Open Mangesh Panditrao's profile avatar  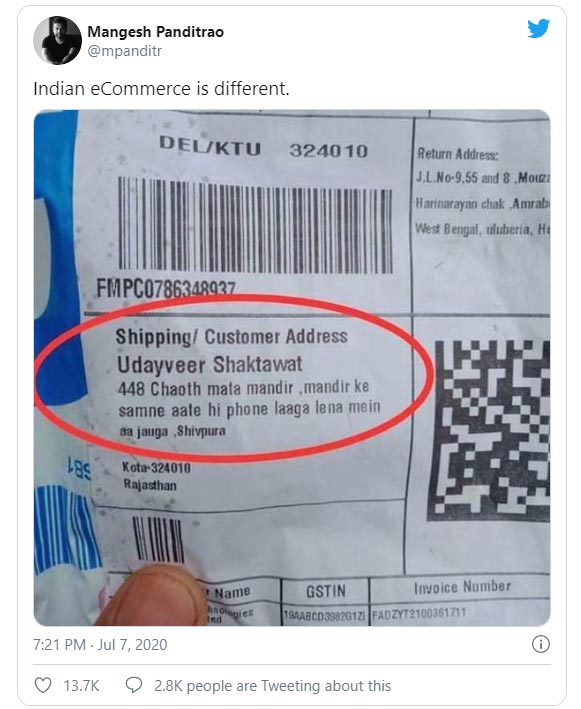pyautogui.click(x=57, y=41)
